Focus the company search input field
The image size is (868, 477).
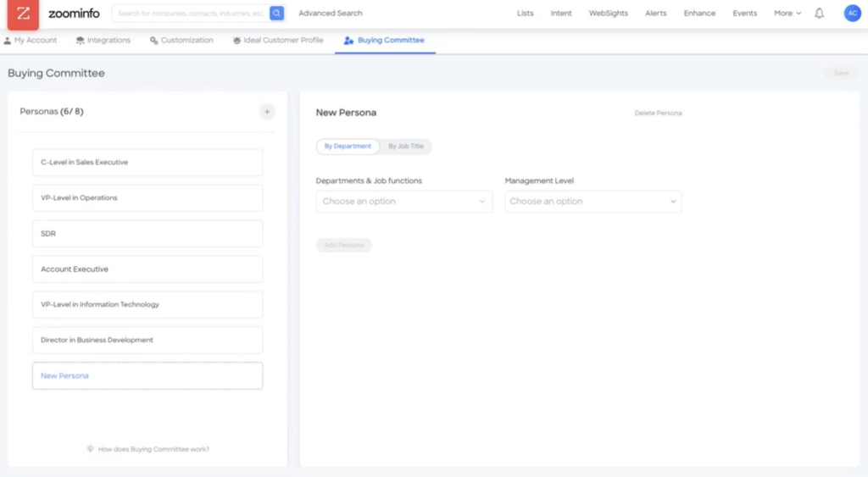(191, 14)
